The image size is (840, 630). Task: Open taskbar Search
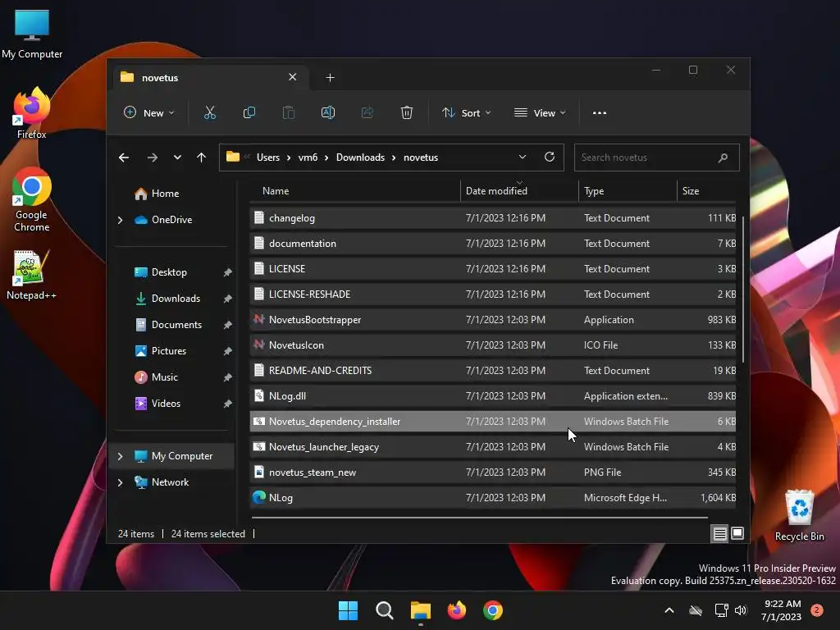pos(384,610)
